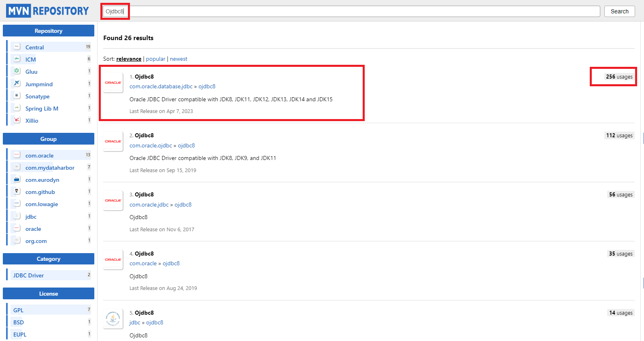Click Oracle logo of result 2
Screen dimensions: 644x341
click(x=113, y=141)
